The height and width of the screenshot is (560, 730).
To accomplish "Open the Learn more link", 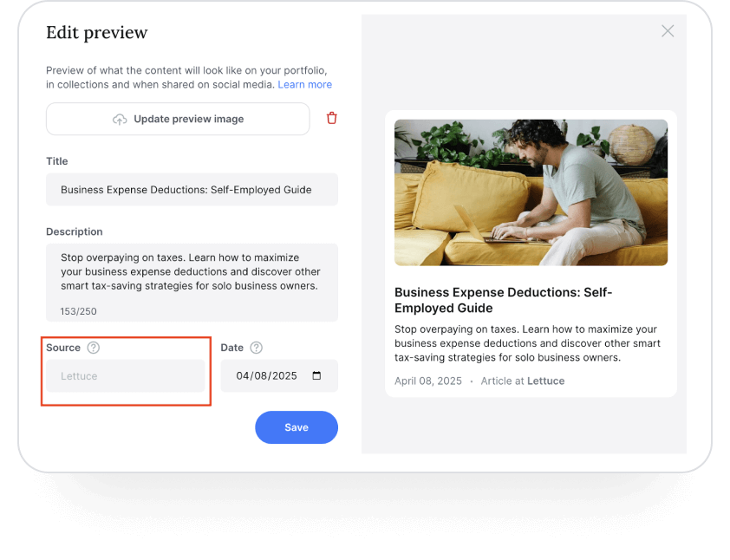I will tap(305, 85).
